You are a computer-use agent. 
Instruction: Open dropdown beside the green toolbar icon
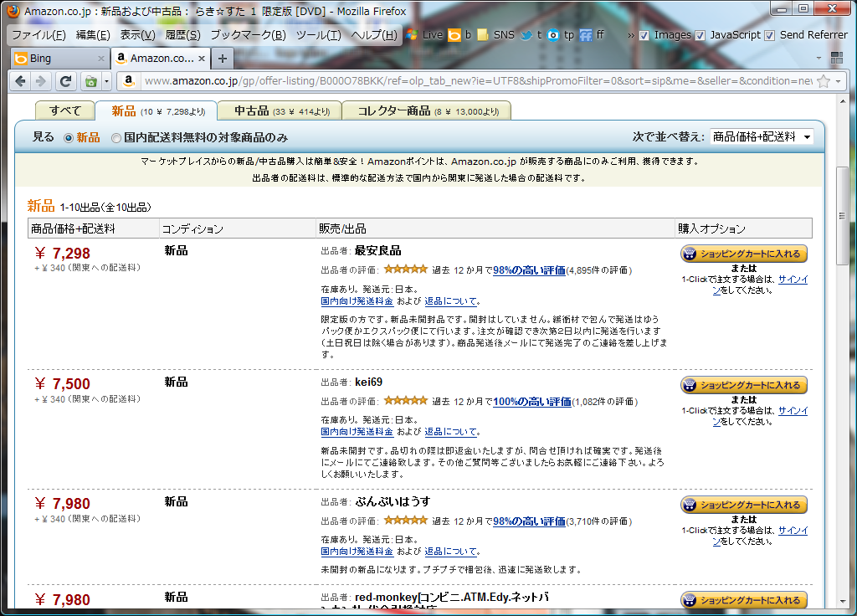(x=106, y=81)
